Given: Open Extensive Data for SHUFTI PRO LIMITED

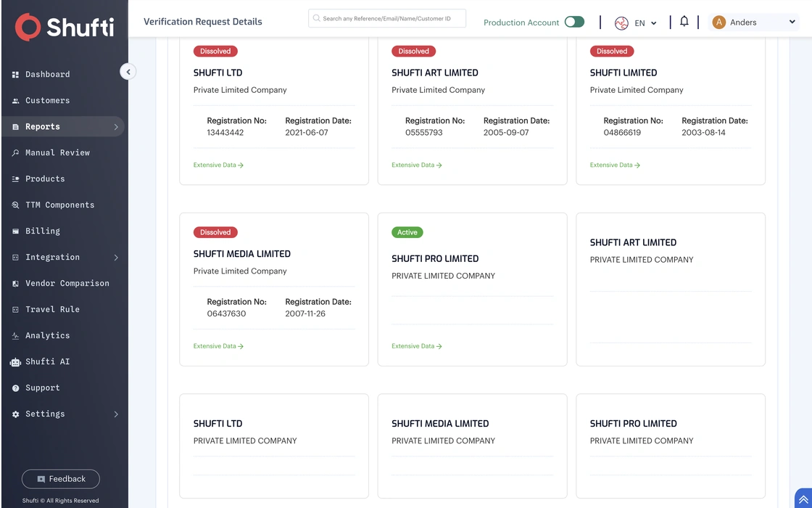Looking at the screenshot, I should 416,345.
